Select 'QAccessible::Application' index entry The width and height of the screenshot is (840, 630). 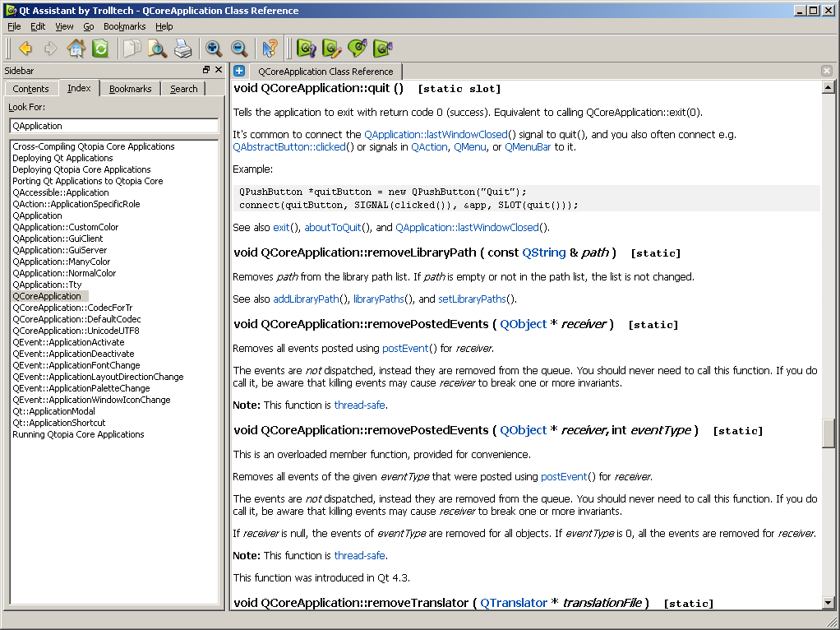click(61, 192)
